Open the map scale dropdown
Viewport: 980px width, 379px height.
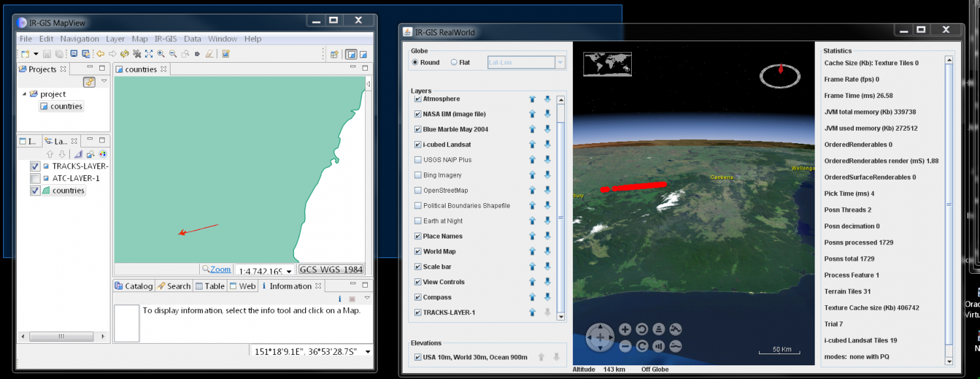click(x=289, y=271)
